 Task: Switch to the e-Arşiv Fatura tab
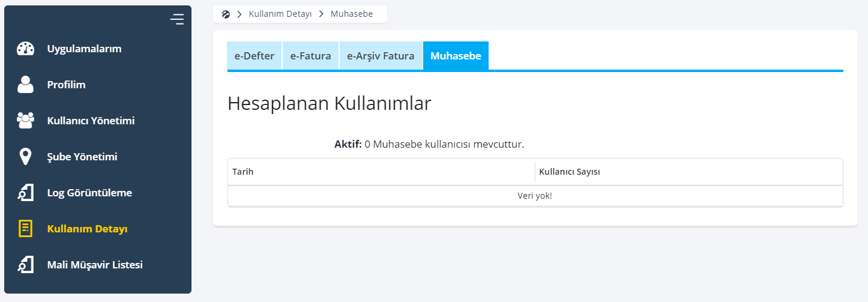[x=381, y=56]
